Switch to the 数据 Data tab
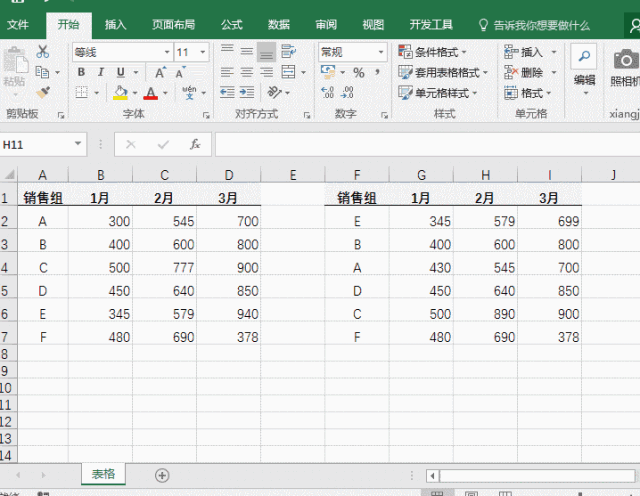The width and height of the screenshot is (640, 496). coord(279,25)
